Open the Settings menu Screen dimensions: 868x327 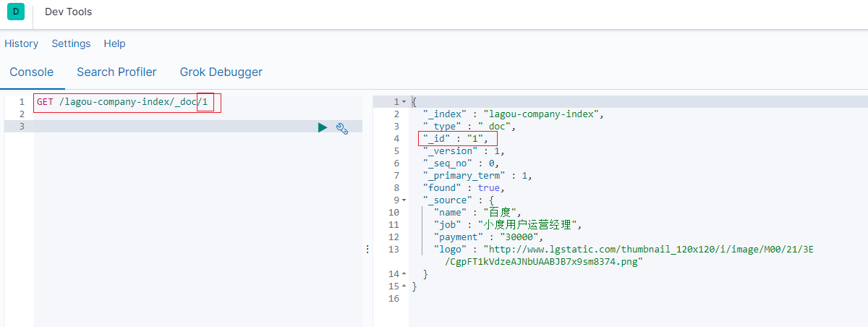click(x=71, y=43)
